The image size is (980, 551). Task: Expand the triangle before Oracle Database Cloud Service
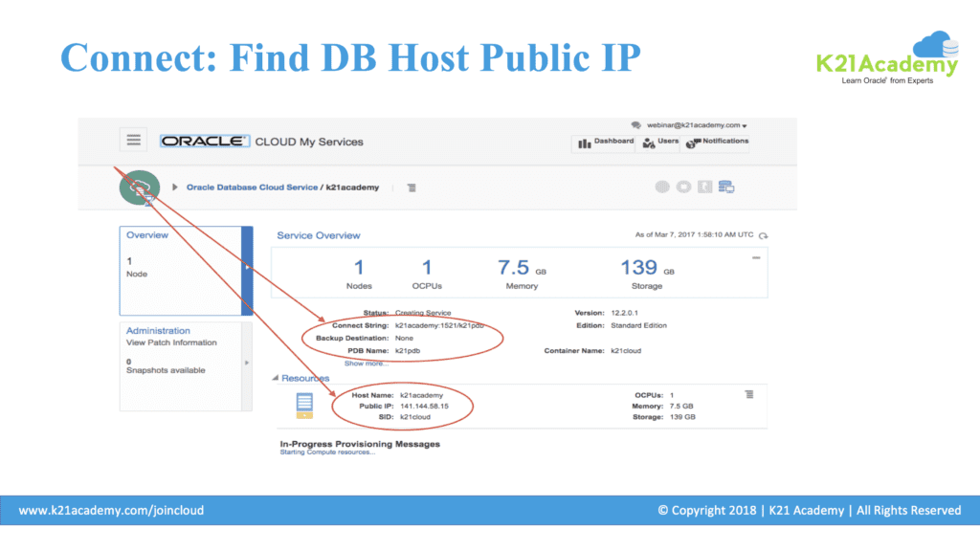click(175, 187)
